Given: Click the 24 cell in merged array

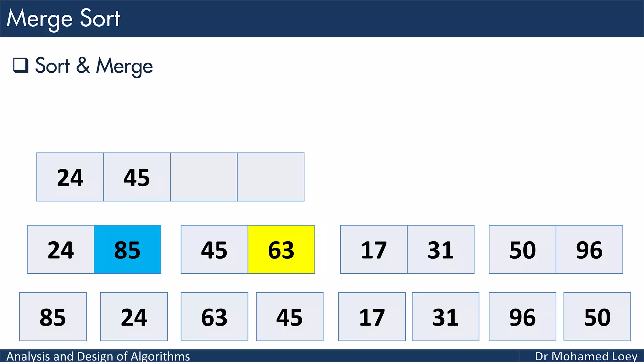Looking at the screenshot, I should tap(70, 177).
